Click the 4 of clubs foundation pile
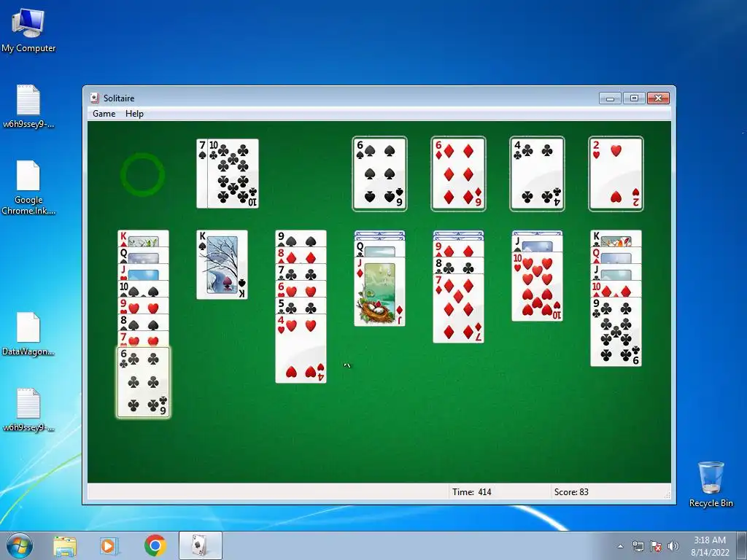747x560 pixels. (x=537, y=174)
